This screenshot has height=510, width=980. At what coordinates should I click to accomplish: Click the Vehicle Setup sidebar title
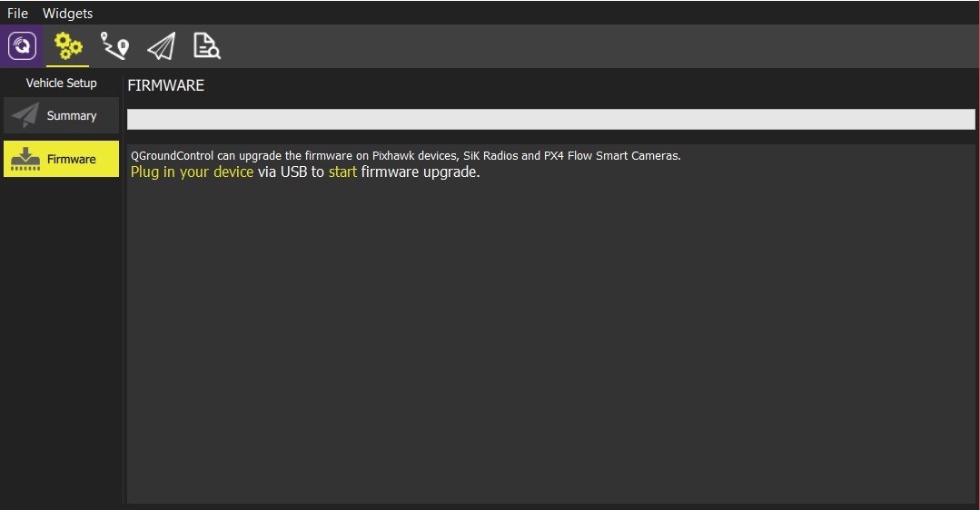click(x=61, y=83)
